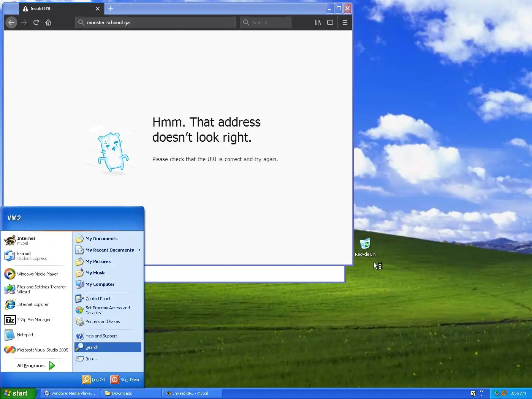Open My Computer
The width and height of the screenshot is (532, 399).
click(x=108, y=284)
